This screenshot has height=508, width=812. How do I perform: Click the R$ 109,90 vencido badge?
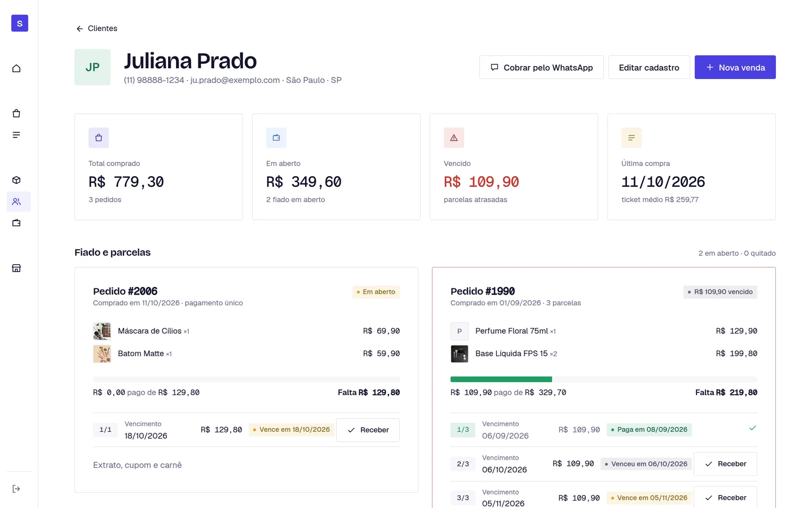[720, 292]
